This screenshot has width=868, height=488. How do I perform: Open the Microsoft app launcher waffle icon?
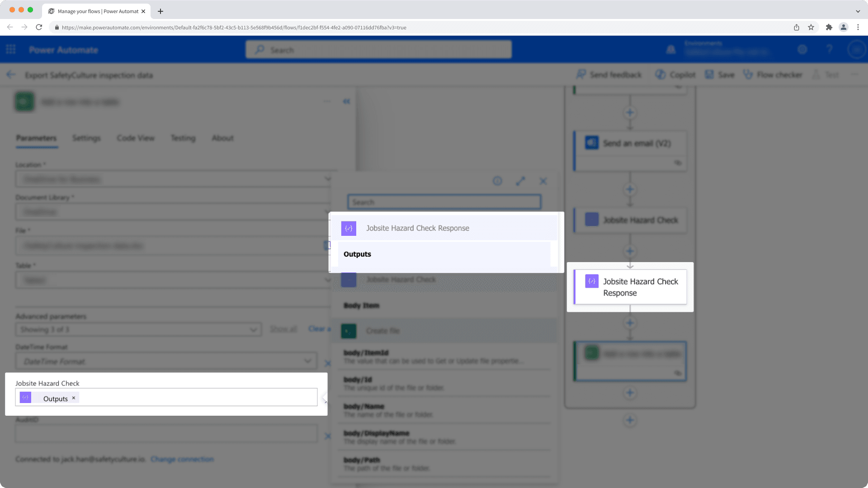(10, 50)
